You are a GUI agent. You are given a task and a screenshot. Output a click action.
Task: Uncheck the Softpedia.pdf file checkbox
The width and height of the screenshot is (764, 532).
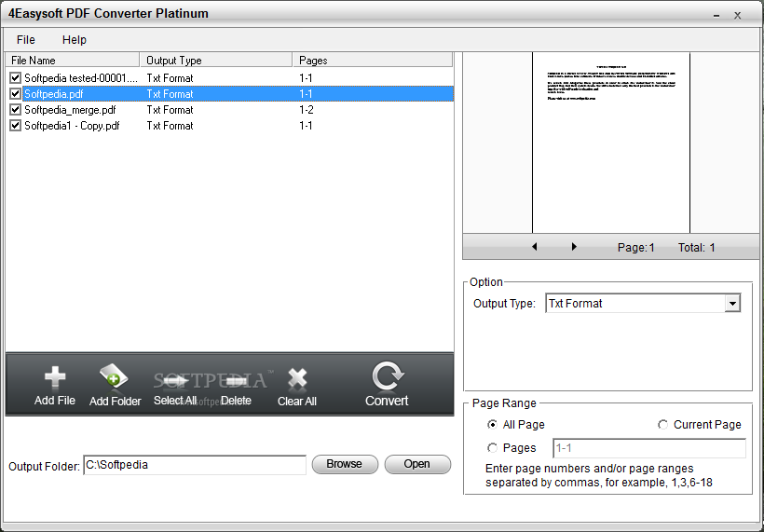coord(15,93)
